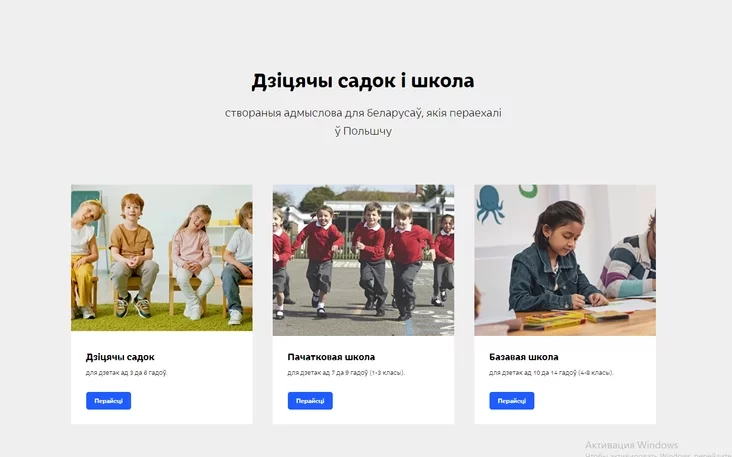The width and height of the screenshot is (732, 457).
Task: Click Перайсці button under Дзіцячы садок
Action: point(108,401)
